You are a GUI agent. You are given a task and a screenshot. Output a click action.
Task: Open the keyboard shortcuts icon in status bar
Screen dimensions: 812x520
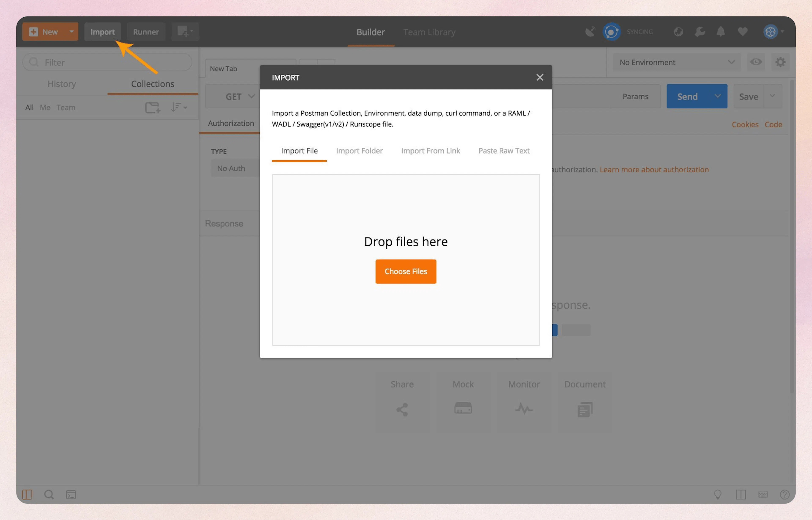tap(763, 494)
